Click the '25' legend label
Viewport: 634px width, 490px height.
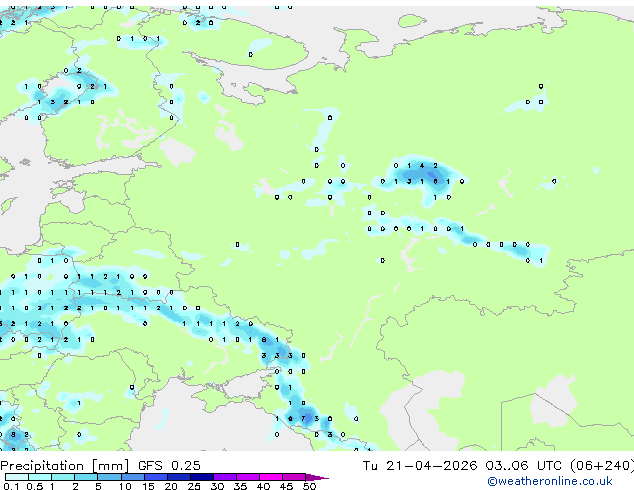(194, 486)
